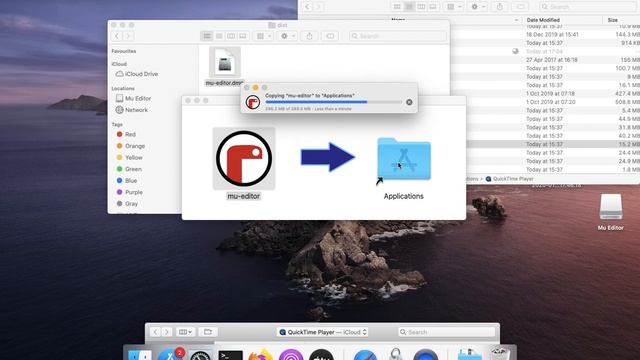Screen dimensions: 640x360
Task: Focus search field in QuickTime dialog
Action: 447,332
